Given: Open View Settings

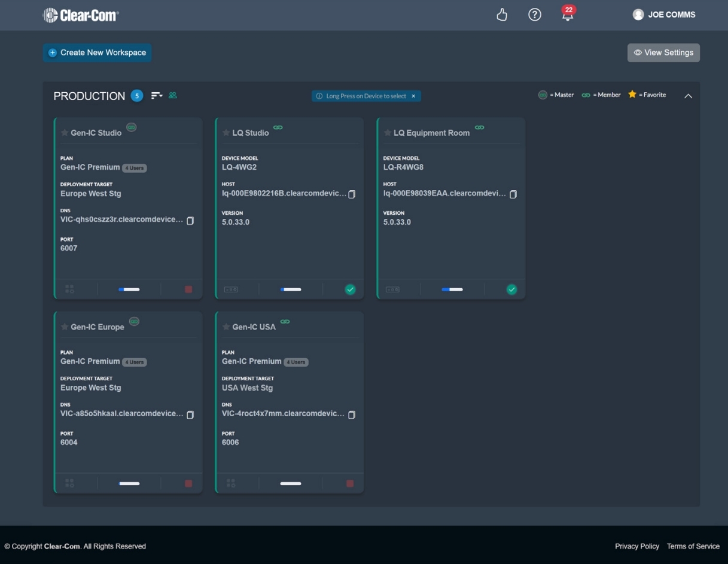Looking at the screenshot, I should tap(663, 53).
